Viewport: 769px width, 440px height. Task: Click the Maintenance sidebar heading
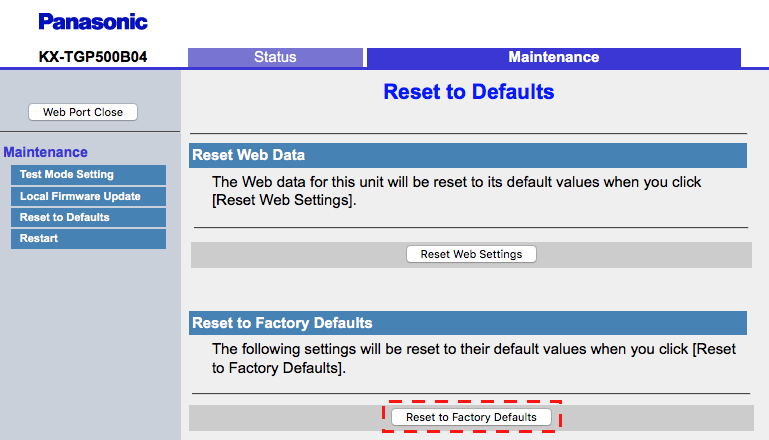(46, 152)
